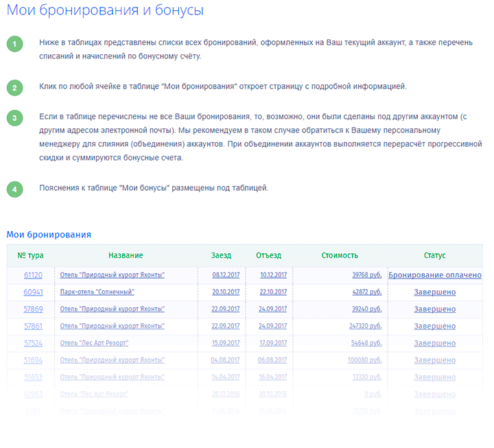Open tour number 57861 link
This screenshot has width=494, height=448.
pos(33,326)
